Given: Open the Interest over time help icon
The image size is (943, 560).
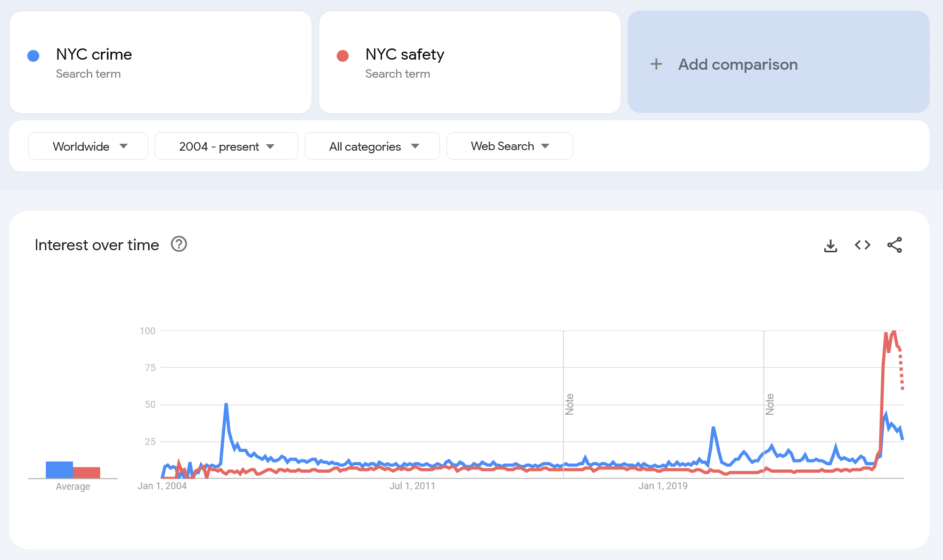Looking at the screenshot, I should pyautogui.click(x=179, y=244).
